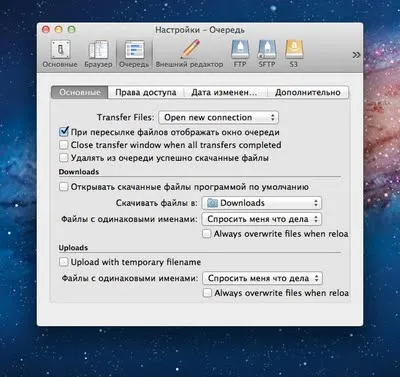Check Always overwrite files under Downloads

point(207,233)
